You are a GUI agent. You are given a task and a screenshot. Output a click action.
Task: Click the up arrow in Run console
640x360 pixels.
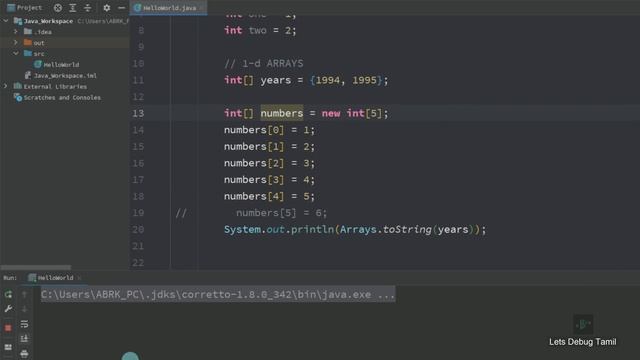tap(24, 294)
